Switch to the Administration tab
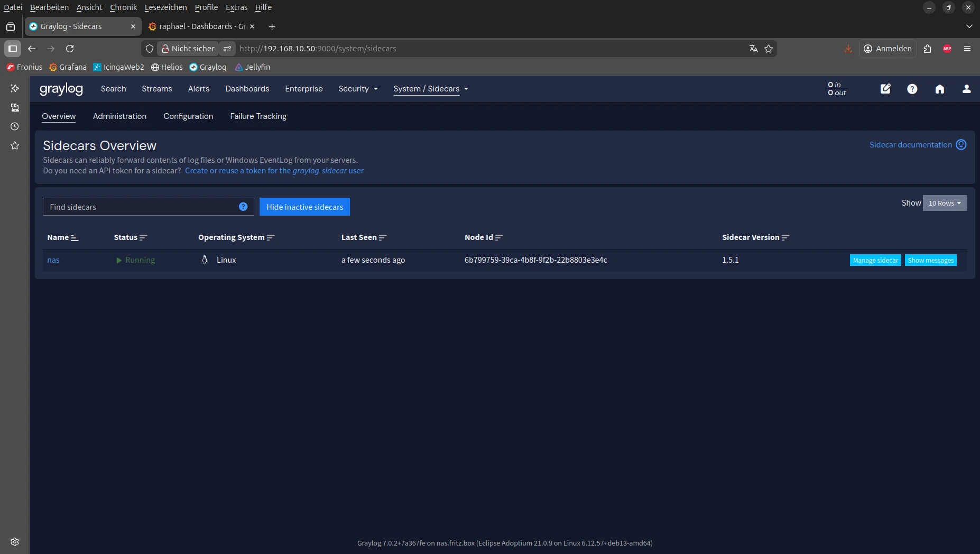This screenshot has width=980, height=554. pos(119,116)
